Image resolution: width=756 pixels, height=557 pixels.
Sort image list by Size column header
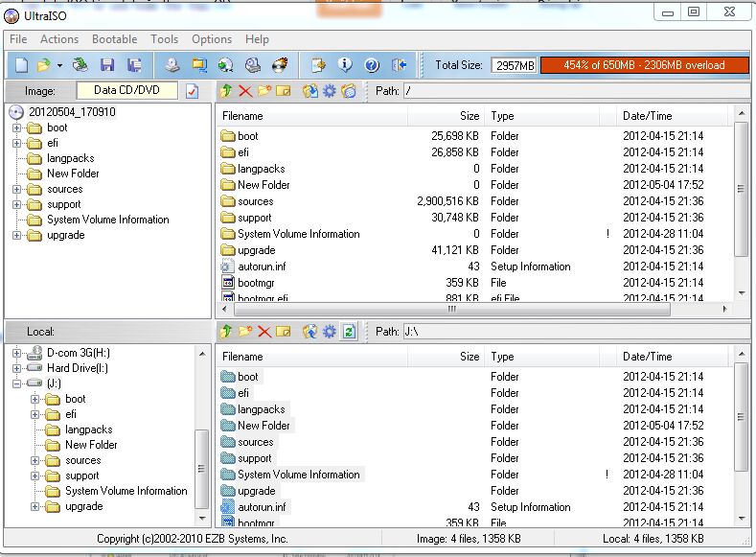coord(446,116)
